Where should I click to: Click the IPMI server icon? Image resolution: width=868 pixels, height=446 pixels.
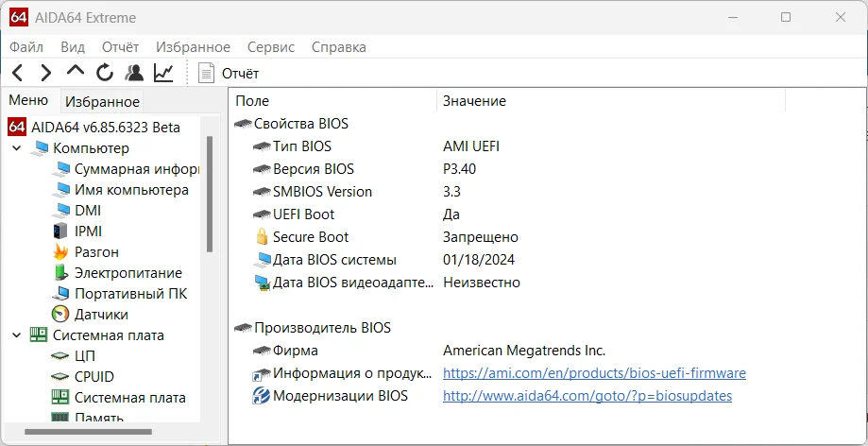(x=60, y=232)
